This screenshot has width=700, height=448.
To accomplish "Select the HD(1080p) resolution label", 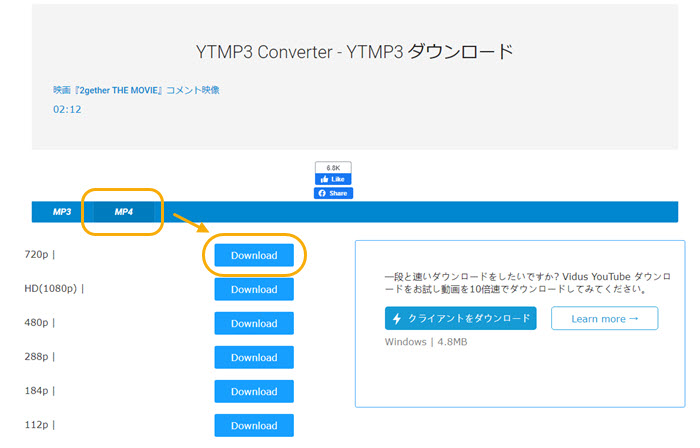I will pos(54,289).
